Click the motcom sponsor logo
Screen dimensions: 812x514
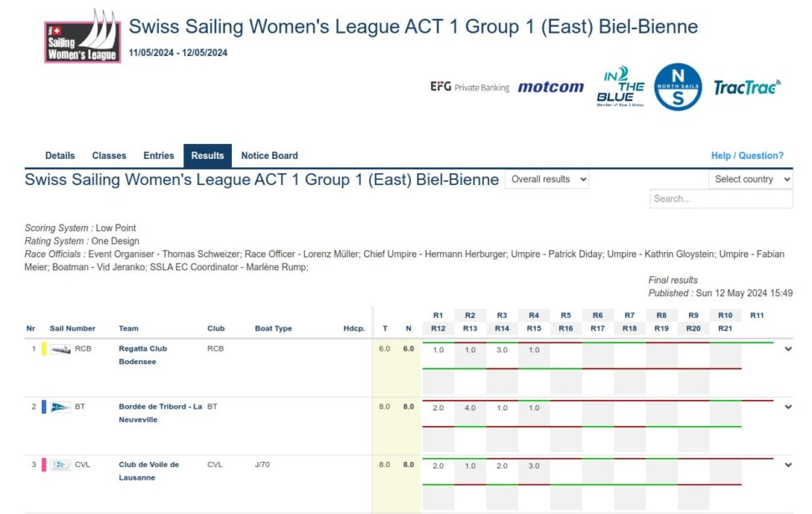tap(550, 87)
